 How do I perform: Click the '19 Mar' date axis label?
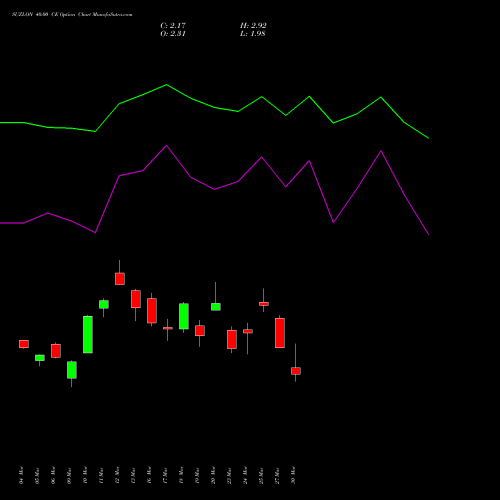tap(197, 475)
